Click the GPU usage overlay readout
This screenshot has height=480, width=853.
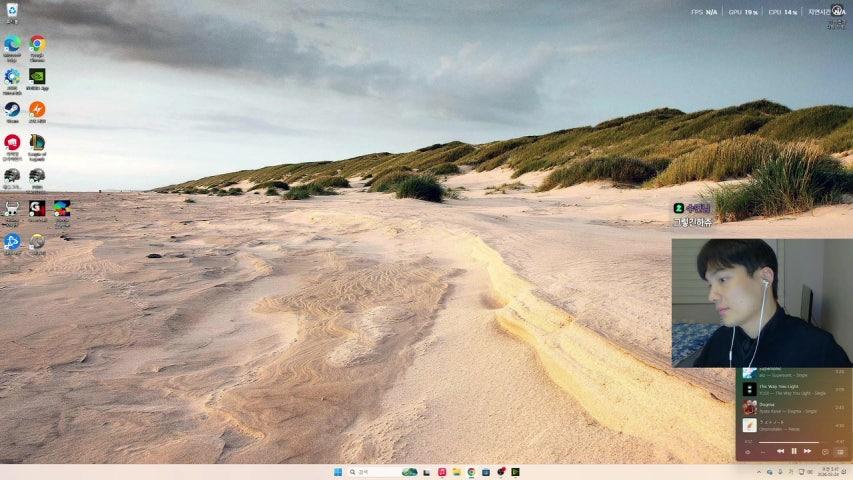pyautogui.click(x=744, y=12)
